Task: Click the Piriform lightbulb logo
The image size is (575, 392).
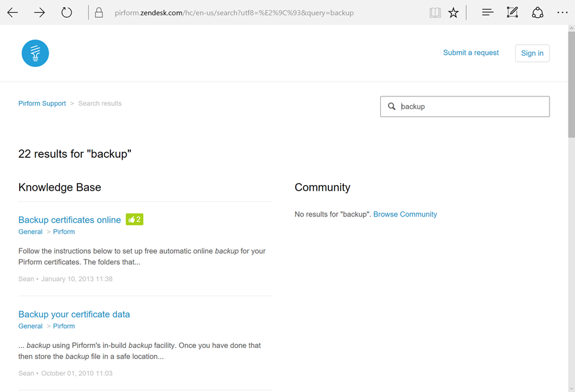Action: pyautogui.click(x=35, y=53)
